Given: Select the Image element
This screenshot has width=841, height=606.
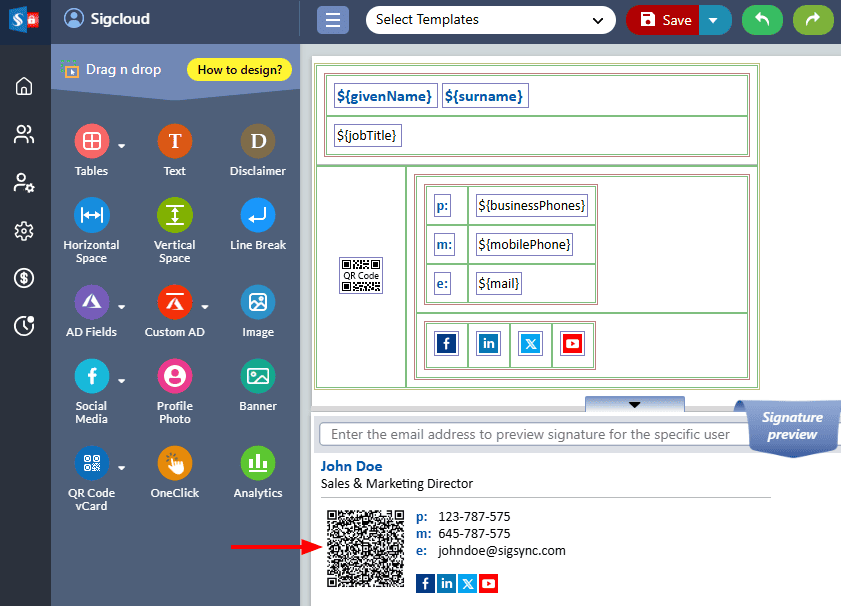Looking at the screenshot, I should click(257, 301).
